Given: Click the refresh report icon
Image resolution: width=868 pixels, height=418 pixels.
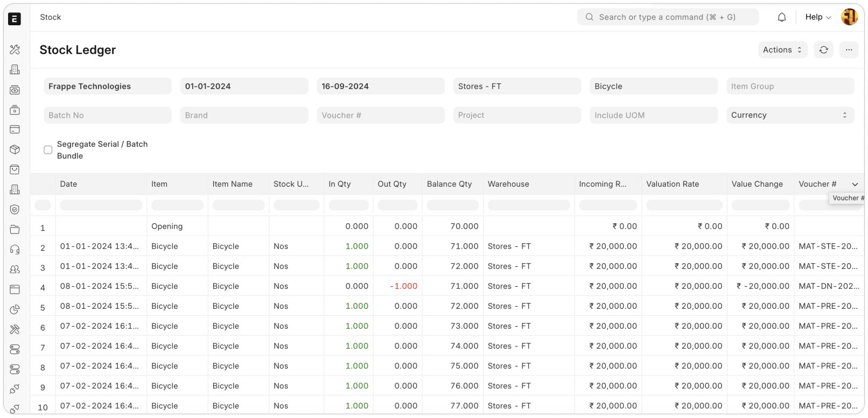Looking at the screenshot, I should [823, 50].
